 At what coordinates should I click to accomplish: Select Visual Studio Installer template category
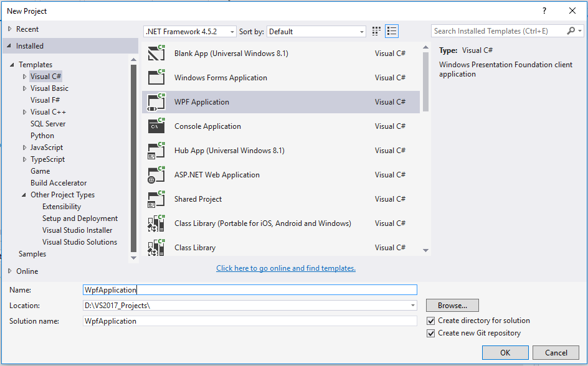pos(77,230)
